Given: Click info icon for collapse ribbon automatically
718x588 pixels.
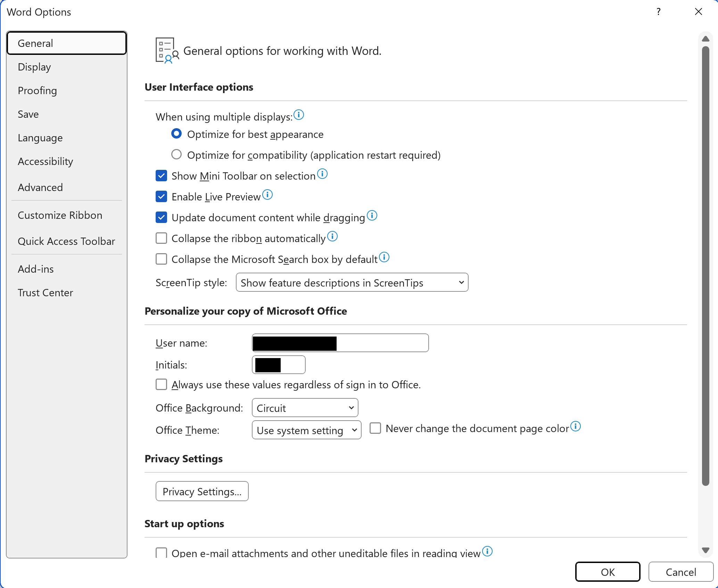Looking at the screenshot, I should 332,236.
